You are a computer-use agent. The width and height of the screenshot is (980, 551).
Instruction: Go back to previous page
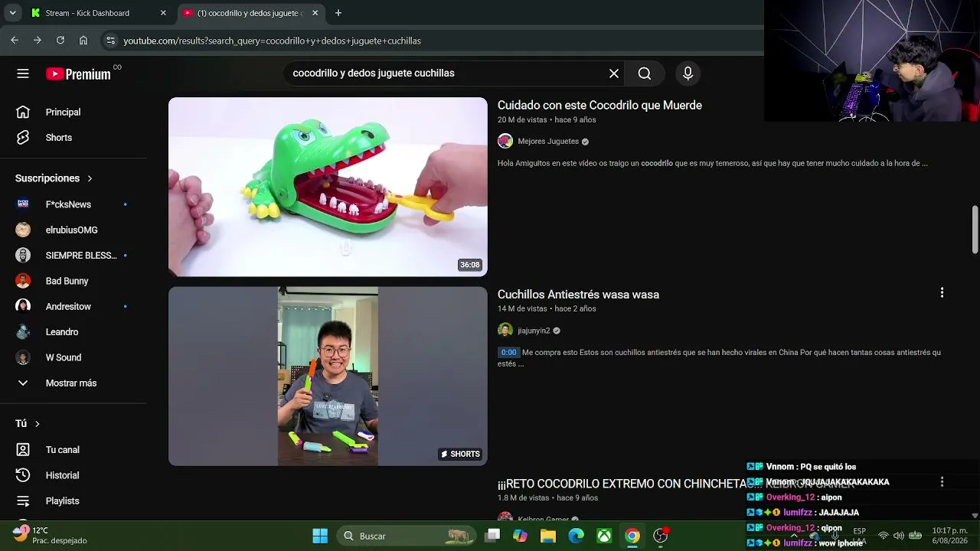click(x=15, y=41)
